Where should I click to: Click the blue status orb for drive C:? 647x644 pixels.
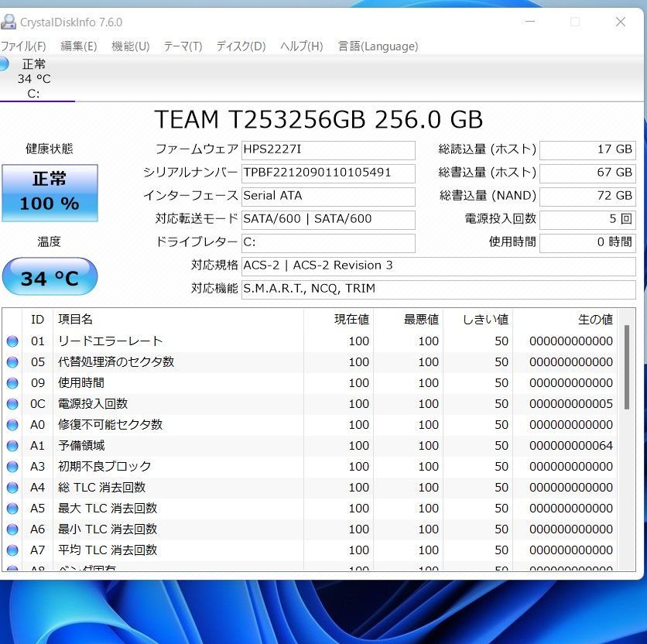(x=4, y=64)
